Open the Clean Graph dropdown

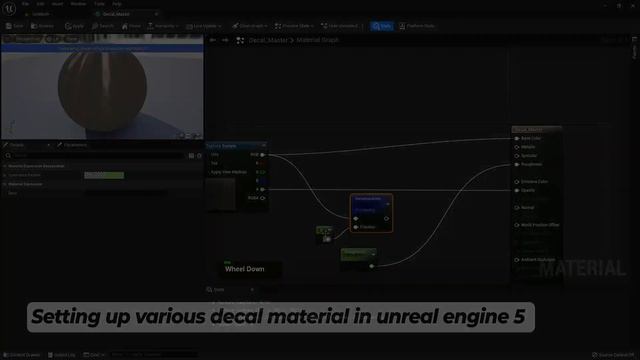249,26
